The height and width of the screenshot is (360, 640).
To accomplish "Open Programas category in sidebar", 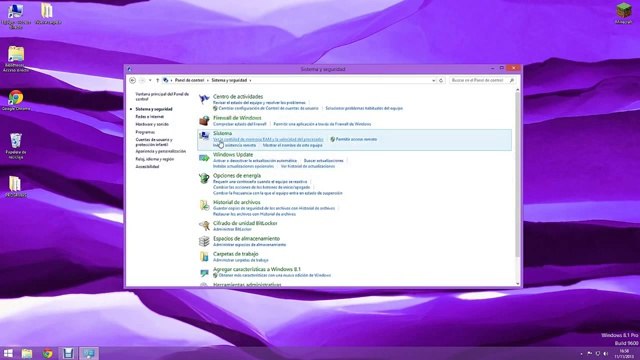I will pyautogui.click(x=145, y=132).
